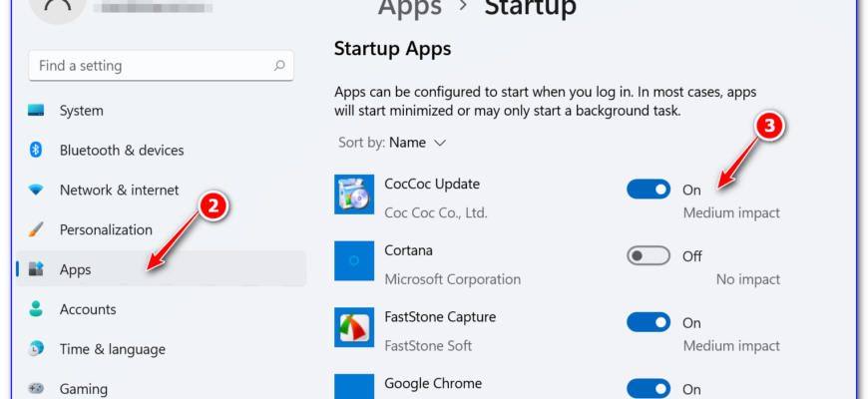
Task: Click the No impact label for Cortana
Action: point(748,279)
